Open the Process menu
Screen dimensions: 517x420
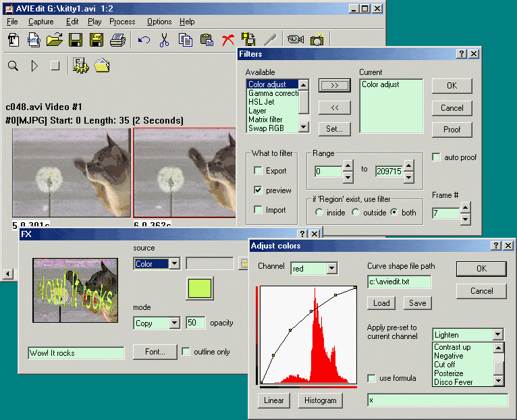click(122, 22)
